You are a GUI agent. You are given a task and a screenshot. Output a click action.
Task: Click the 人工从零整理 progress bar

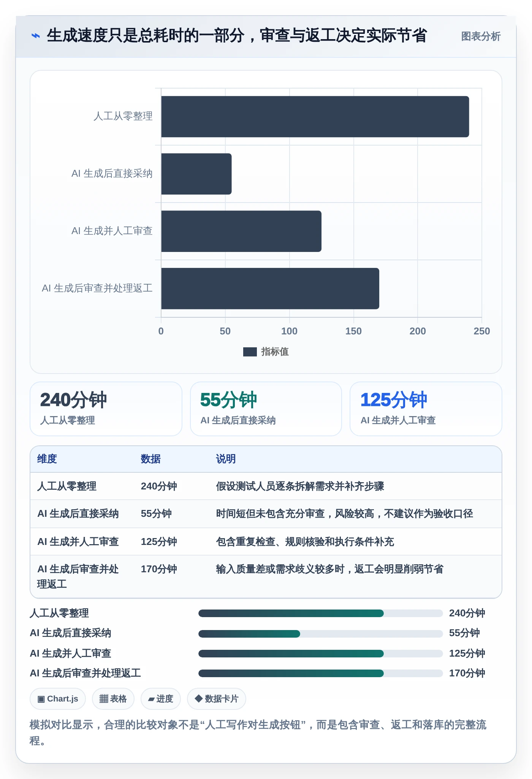click(321, 613)
